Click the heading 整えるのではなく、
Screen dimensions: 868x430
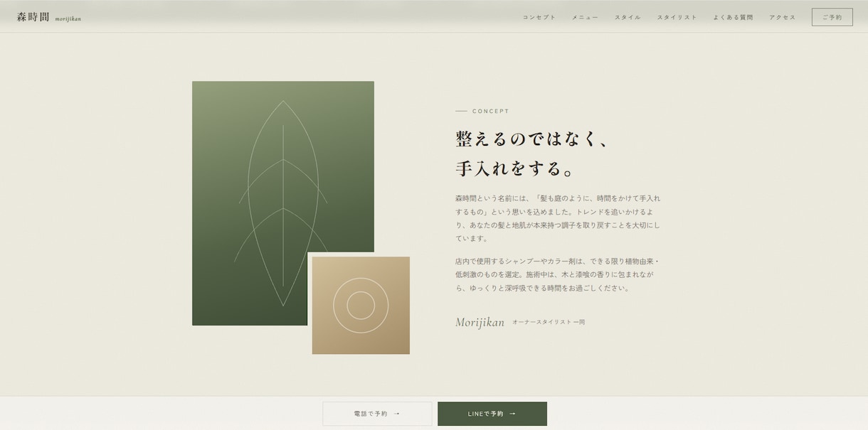coord(533,139)
